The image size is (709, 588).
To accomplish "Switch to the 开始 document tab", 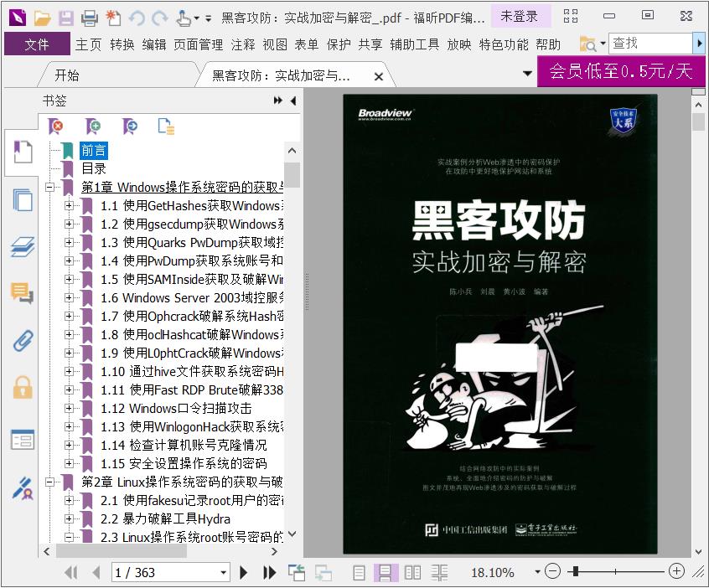I will point(67,75).
